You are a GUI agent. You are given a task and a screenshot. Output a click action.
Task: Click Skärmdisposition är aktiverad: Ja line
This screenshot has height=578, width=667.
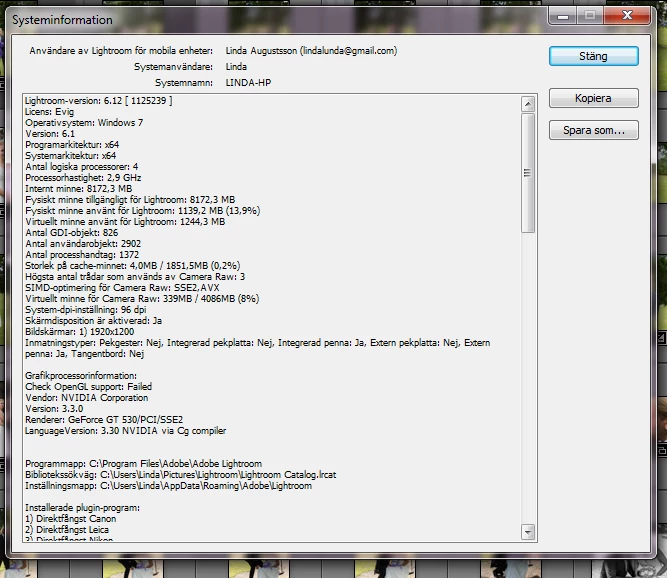[x=94, y=321]
